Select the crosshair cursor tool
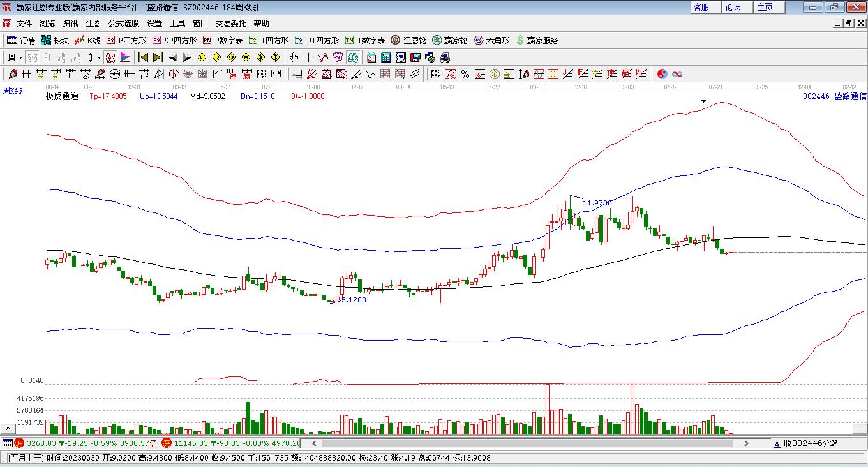The width and height of the screenshot is (868, 467). 309,57
